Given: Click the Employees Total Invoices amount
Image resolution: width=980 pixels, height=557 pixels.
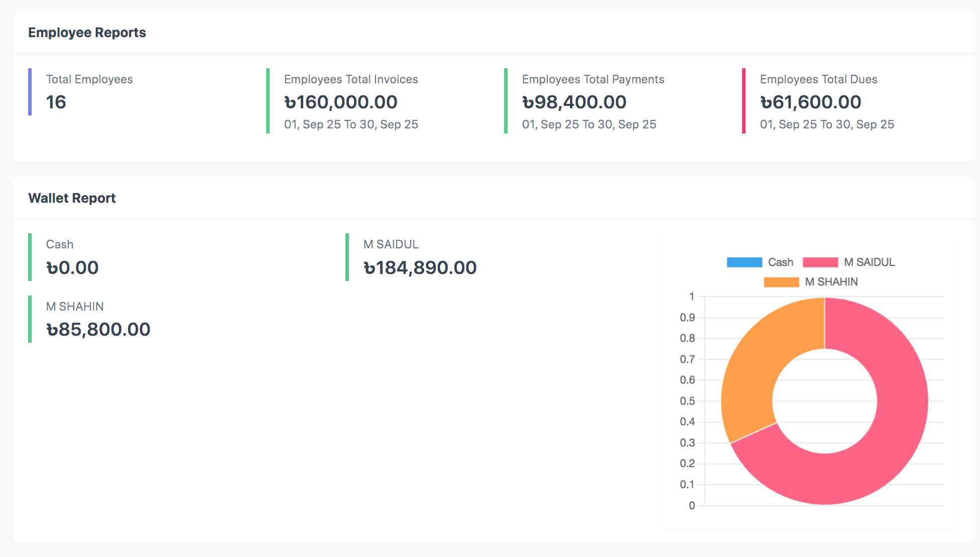Looking at the screenshot, I should click(x=341, y=102).
